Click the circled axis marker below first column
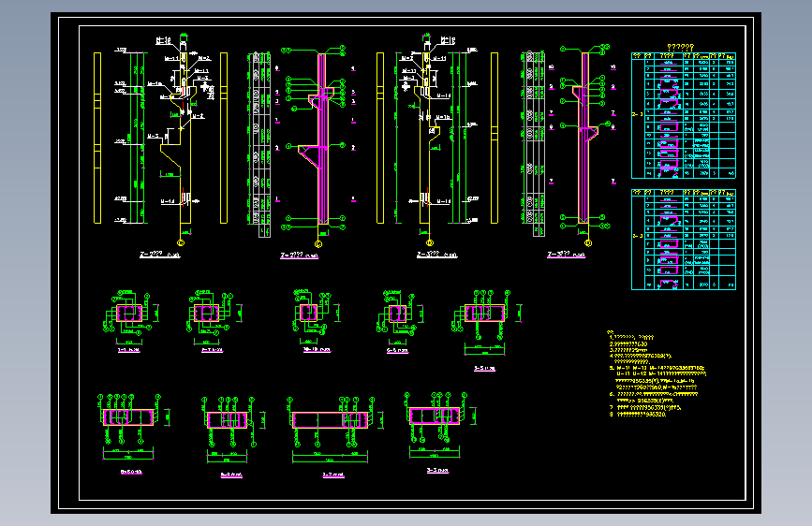The image size is (812, 526). (183, 241)
